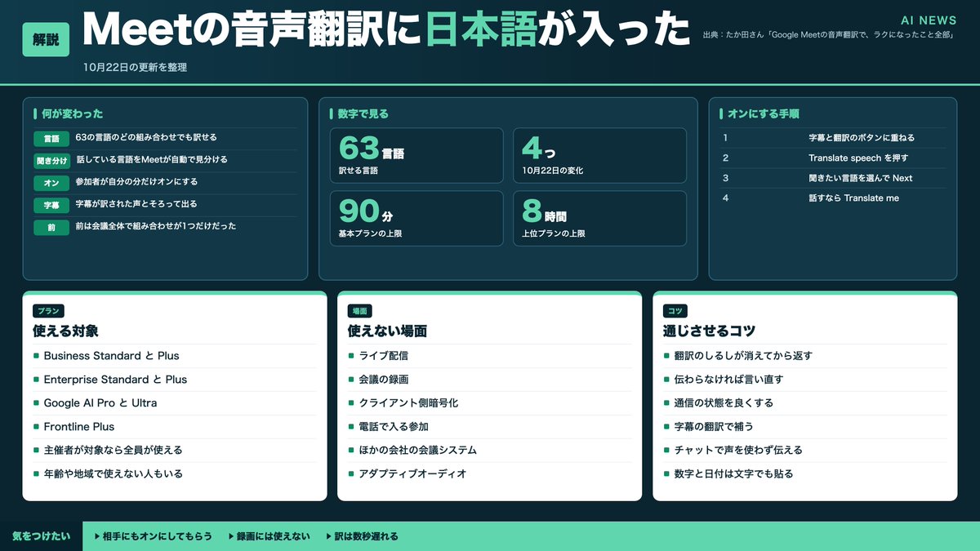Click the text 参加者が自分の分だけオンにする
Screen dimensions: 980x551
click(136, 182)
